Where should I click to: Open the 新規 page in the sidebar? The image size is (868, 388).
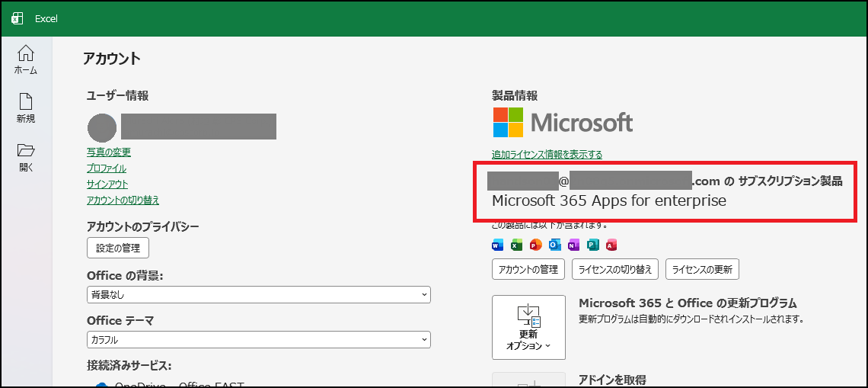(x=26, y=108)
